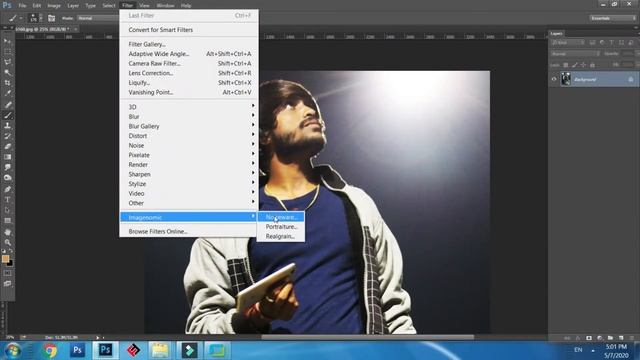
Task: Open the layer filter Kind dropdown
Action: [568, 42]
